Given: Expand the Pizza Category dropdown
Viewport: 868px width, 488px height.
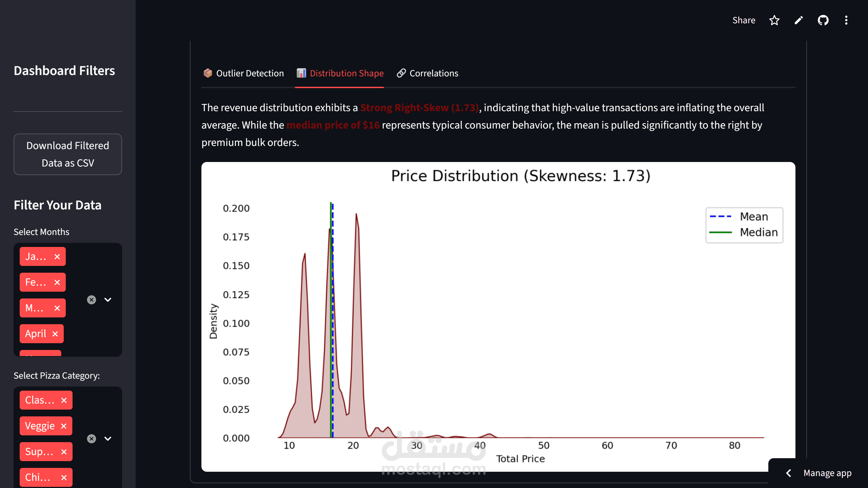Looking at the screenshot, I should (108, 439).
